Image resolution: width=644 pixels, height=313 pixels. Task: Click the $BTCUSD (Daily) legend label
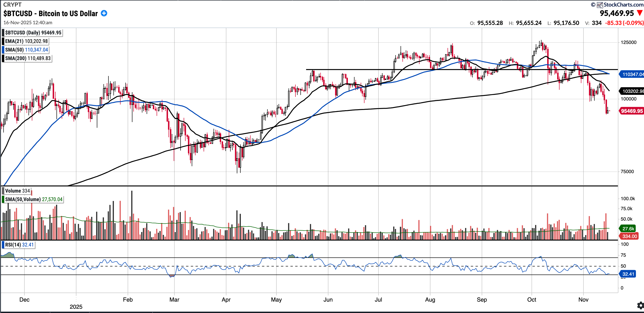pos(33,33)
